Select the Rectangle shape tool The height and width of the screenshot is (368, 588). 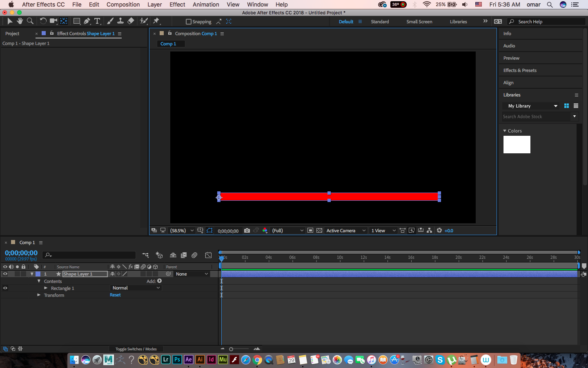(x=77, y=21)
